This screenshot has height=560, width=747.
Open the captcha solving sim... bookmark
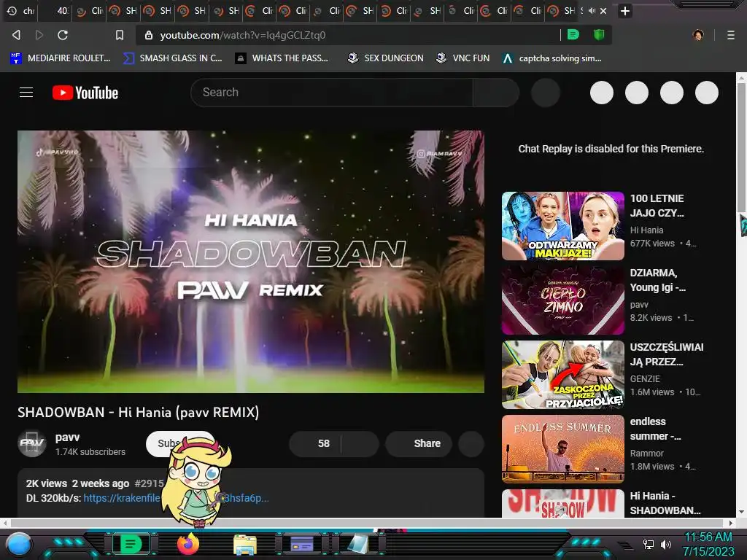(x=552, y=58)
